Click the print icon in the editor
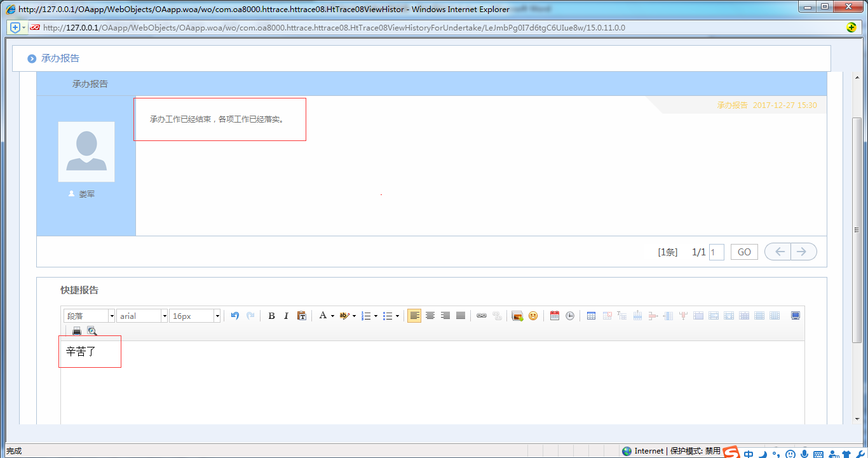Image resolution: width=868 pixels, height=458 pixels. [77, 331]
